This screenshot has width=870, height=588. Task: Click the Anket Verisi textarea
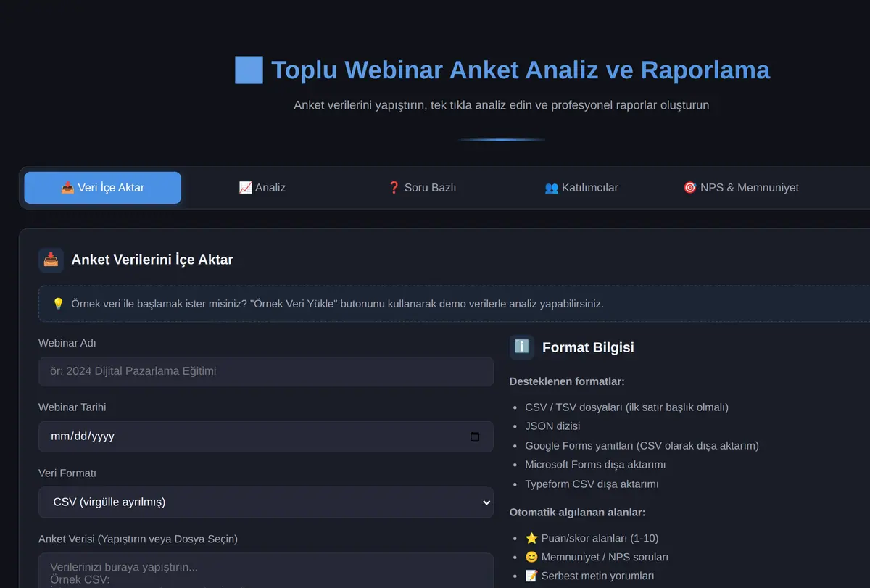[x=266, y=571]
